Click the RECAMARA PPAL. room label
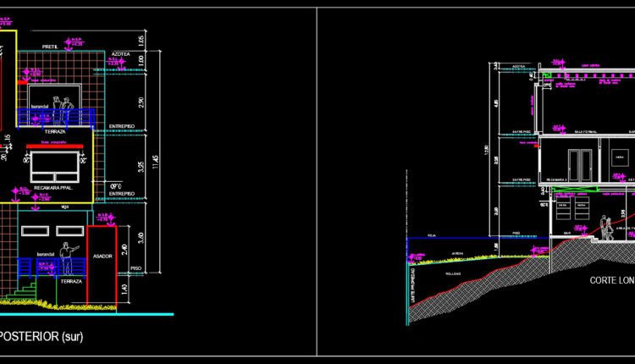The height and width of the screenshot is (364, 635). coord(53,188)
